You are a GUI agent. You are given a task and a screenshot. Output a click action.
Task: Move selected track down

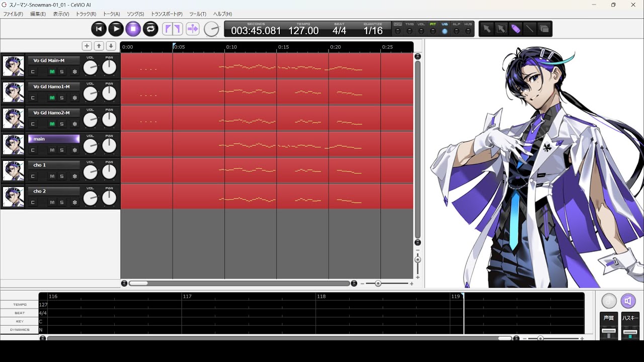tap(111, 46)
